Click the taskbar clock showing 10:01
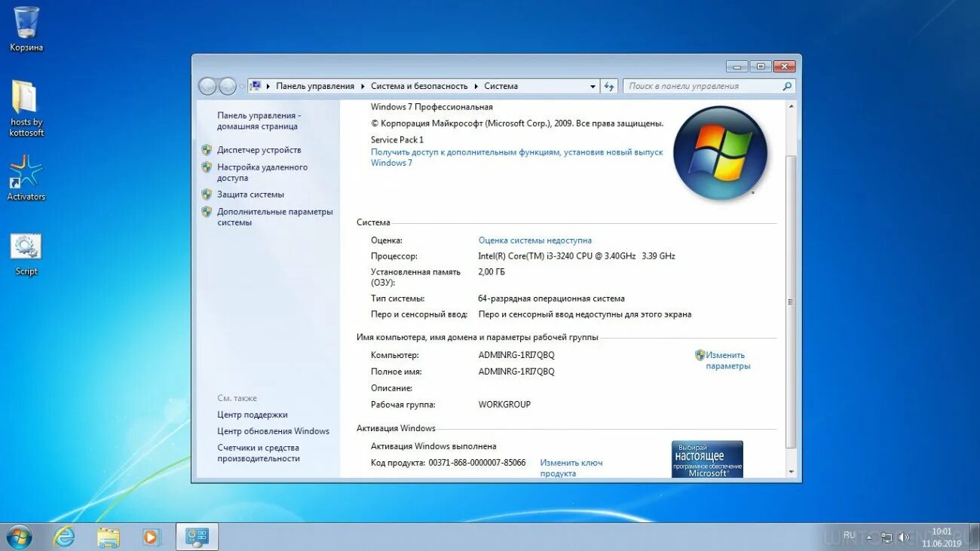The width and height of the screenshot is (980, 551). (x=942, y=537)
